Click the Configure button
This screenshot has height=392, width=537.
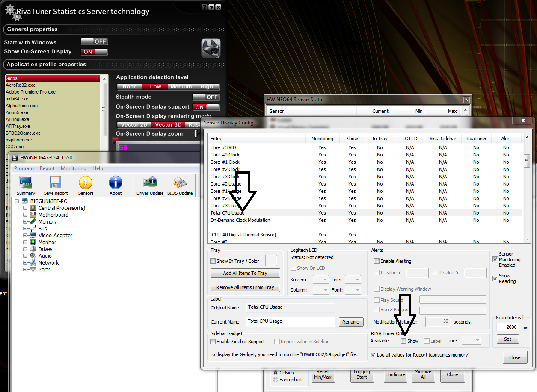pos(395,374)
